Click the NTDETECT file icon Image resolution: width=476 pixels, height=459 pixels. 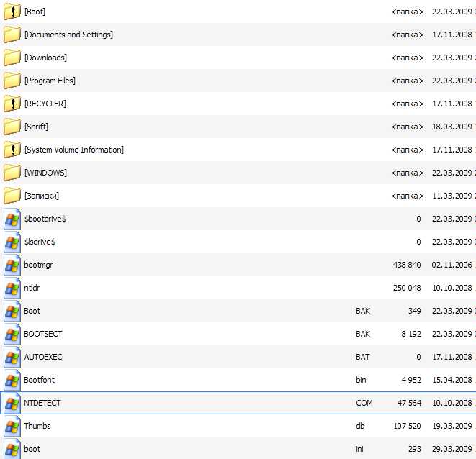pyautogui.click(x=12, y=404)
